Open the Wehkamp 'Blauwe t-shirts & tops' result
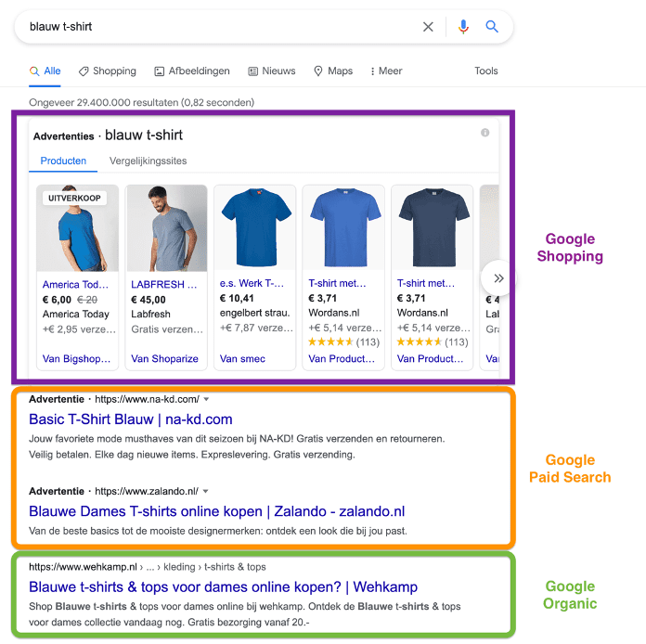646x644 pixels. tap(223, 586)
